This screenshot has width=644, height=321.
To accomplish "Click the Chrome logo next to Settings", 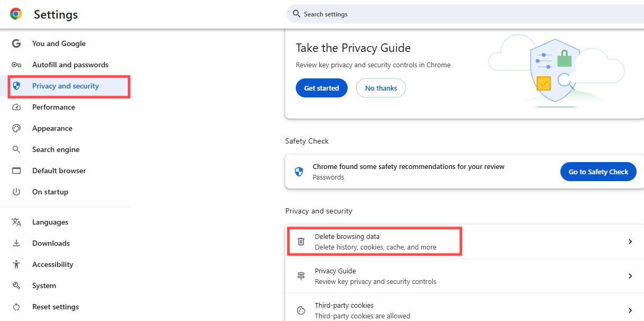I will point(15,14).
